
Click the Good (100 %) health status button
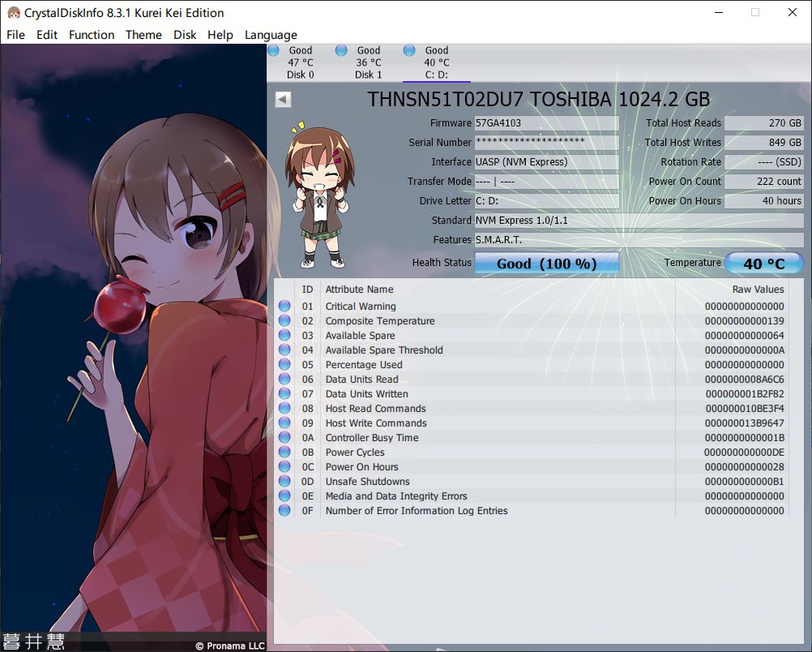coord(547,263)
